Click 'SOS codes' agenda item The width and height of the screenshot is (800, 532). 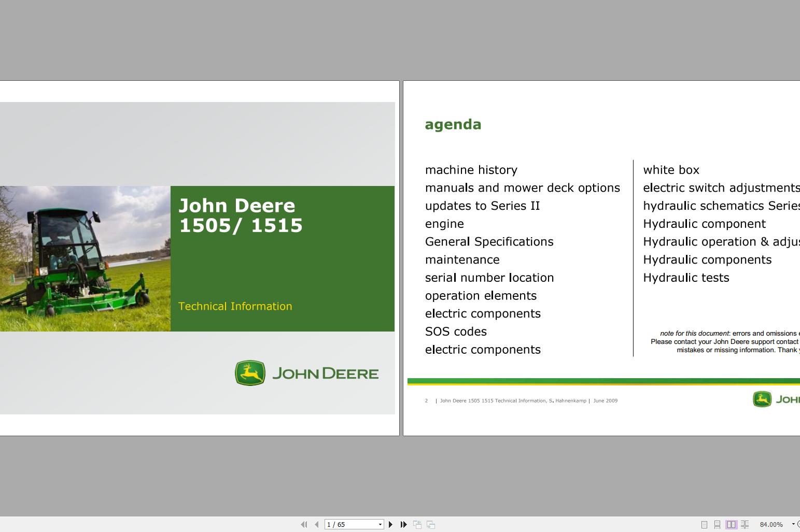(456, 332)
